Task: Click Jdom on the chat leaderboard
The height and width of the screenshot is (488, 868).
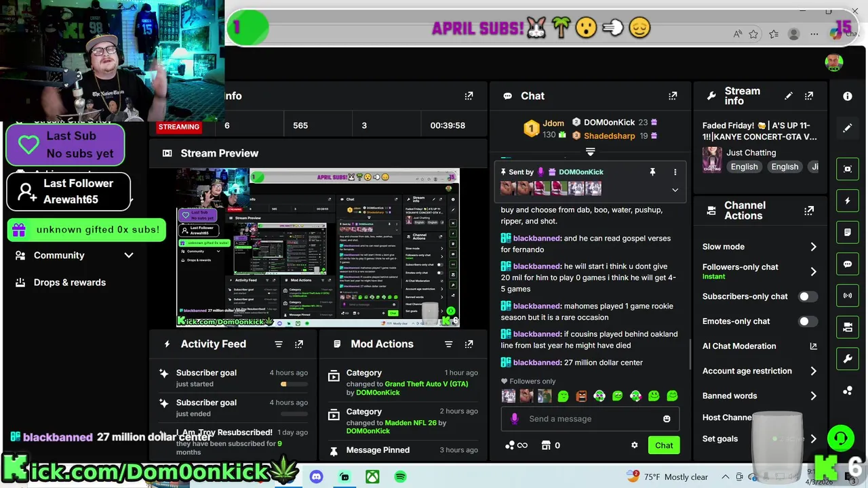Action: [x=553, y=123]
